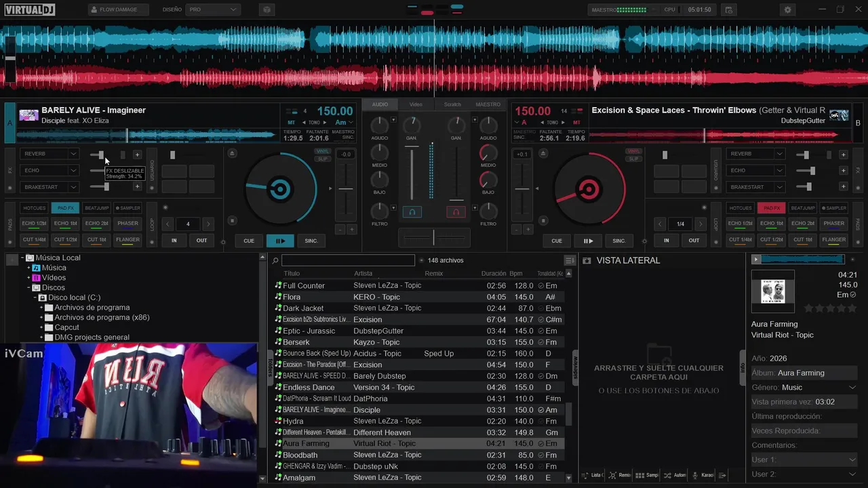Switch mixer to the Video tab
The height and width of the screenshot is (488, 868).
click(x=416, y=104)
